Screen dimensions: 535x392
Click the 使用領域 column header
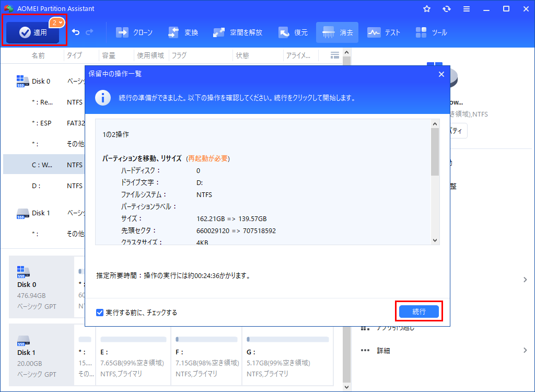(x=150, y=55)
